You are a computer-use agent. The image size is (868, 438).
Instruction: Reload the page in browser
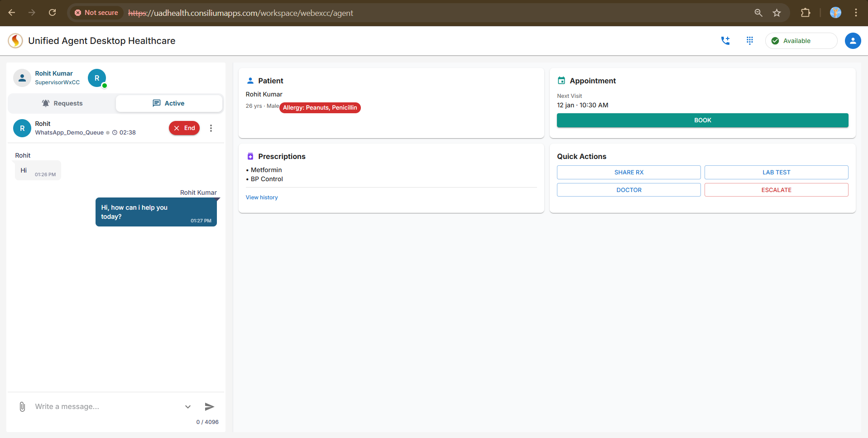pos(53,13)
